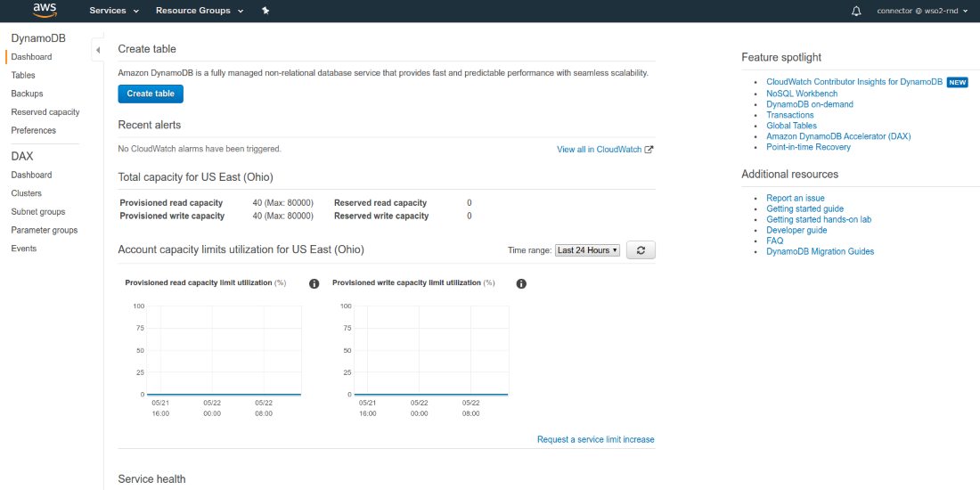Open Amazon DynamoDB Accelerator (DAX) link
980x490 pixels.
838,136
